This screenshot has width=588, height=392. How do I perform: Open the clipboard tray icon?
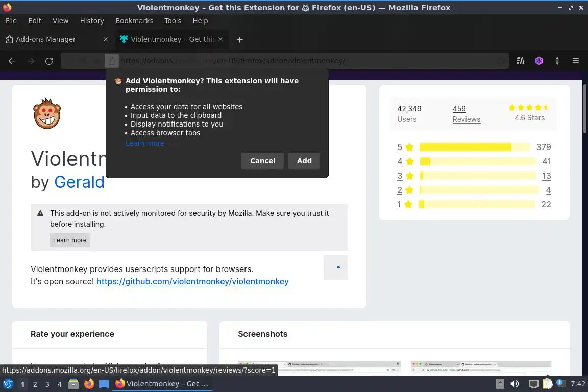click(x=548, y=384)
